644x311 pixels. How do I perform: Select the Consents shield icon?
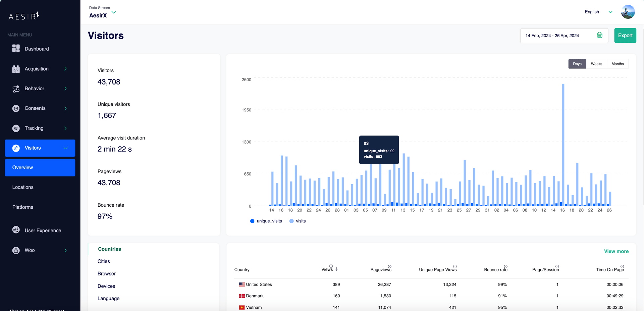(16, 108)
